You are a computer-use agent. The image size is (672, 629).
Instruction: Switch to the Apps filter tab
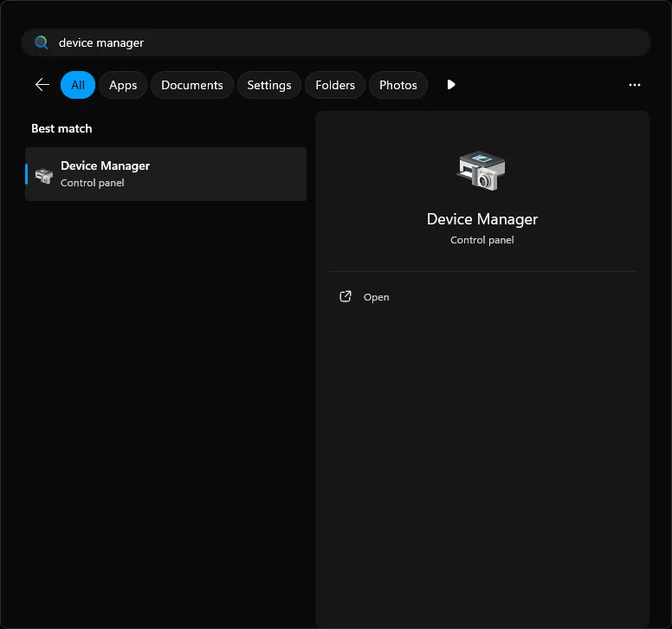[123, 85]
